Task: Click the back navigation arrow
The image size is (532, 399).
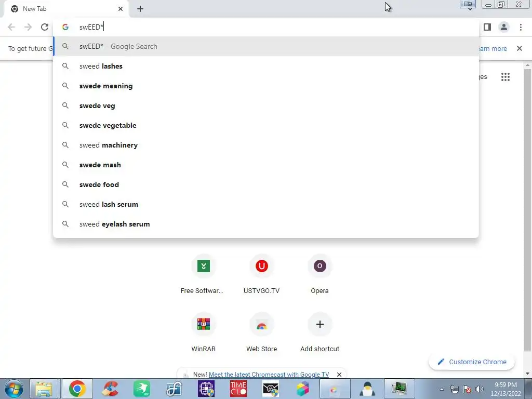Action: tap(11, 27)
